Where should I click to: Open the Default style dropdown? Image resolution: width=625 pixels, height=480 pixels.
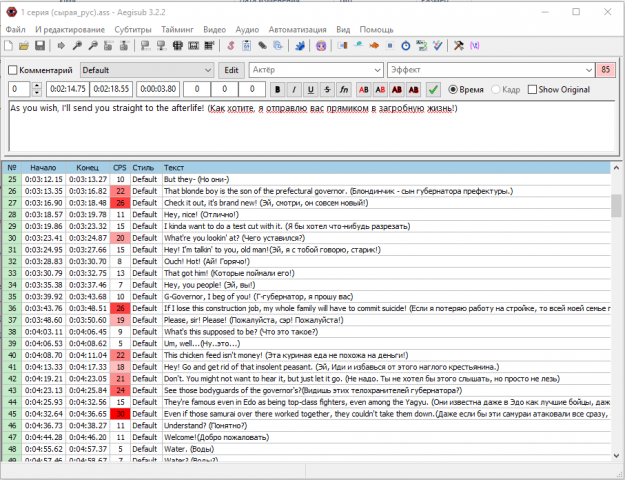(147, 70)
